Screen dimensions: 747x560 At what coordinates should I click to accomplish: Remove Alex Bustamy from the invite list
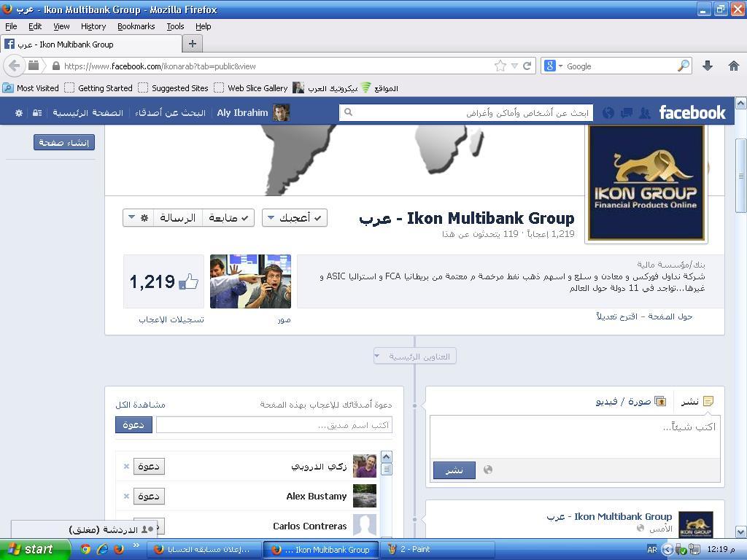click(126, 496)
